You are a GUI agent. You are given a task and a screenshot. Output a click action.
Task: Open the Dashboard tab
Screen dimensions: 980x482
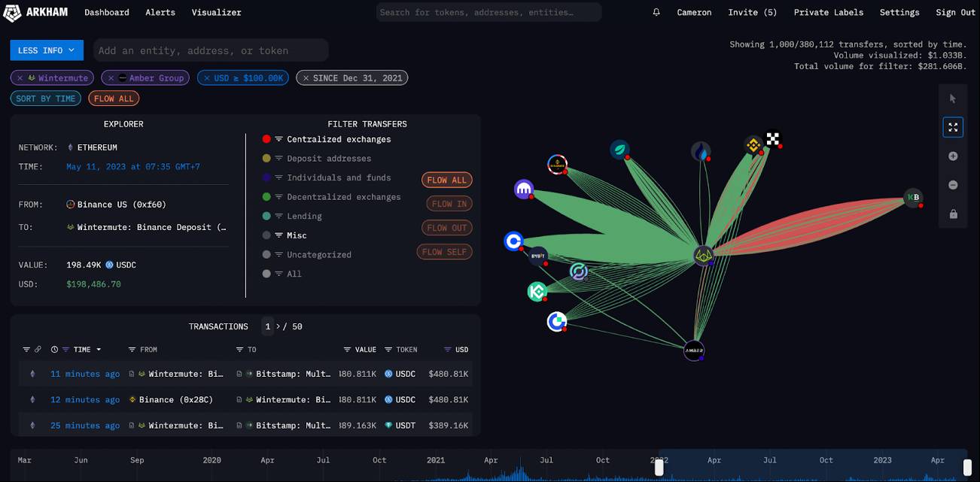point(107,13)
